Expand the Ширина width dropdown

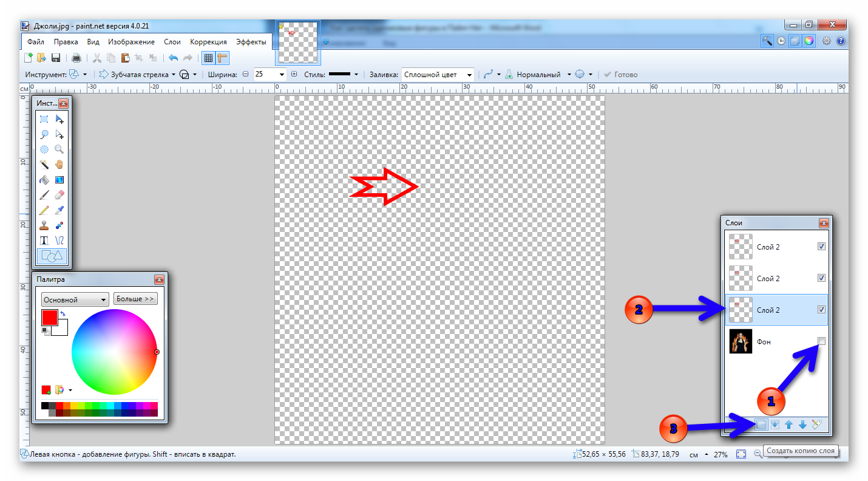[282, 75]
